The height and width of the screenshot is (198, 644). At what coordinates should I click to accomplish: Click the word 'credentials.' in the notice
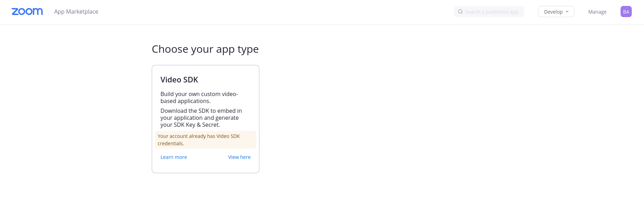[171, 144]
